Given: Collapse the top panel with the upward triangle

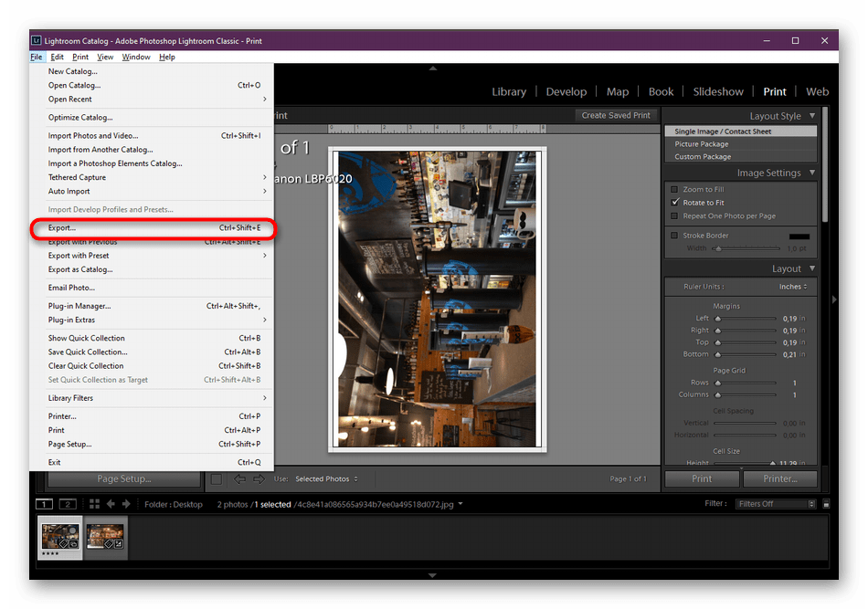Looking at the screenshot, I should pos(433,68).
